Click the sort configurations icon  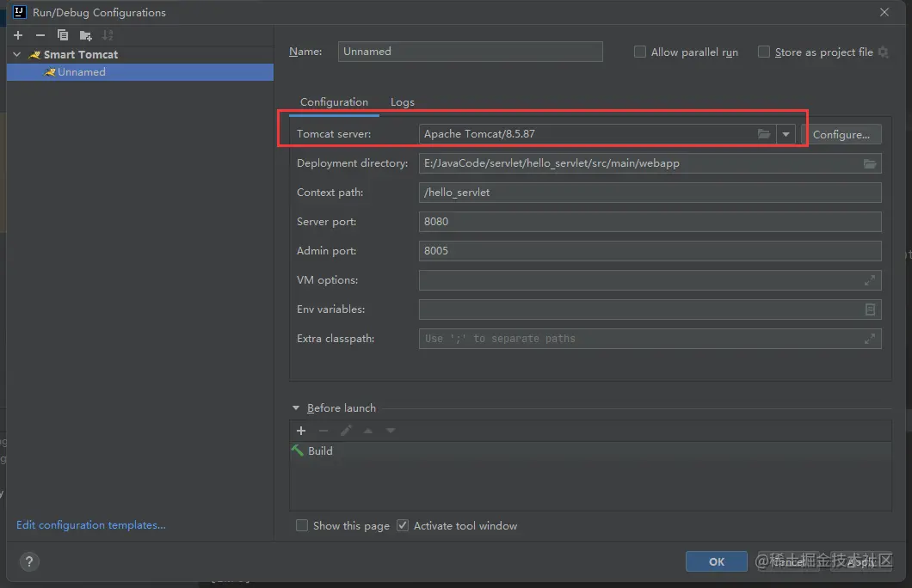pos(108,35)
